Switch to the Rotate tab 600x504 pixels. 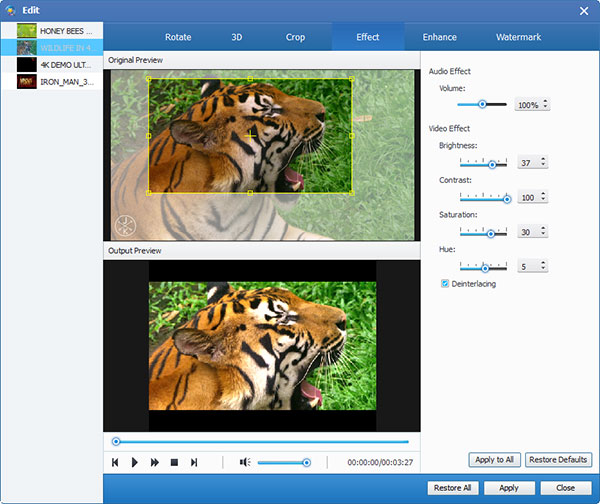(177, 37)
